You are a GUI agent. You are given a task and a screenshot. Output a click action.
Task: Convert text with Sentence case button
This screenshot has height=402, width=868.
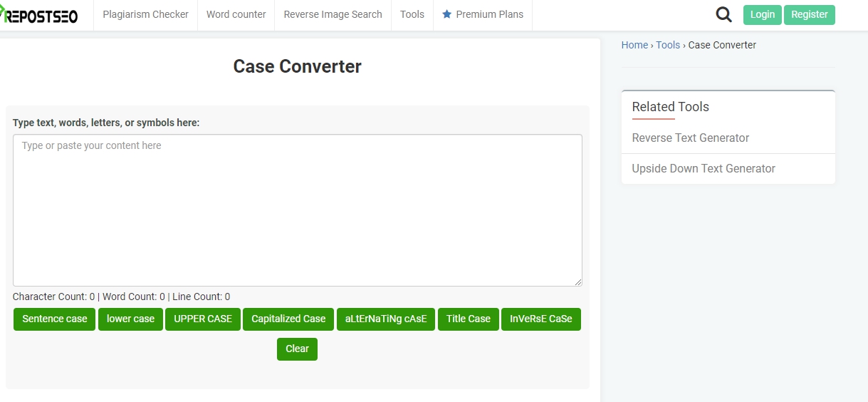55,319
